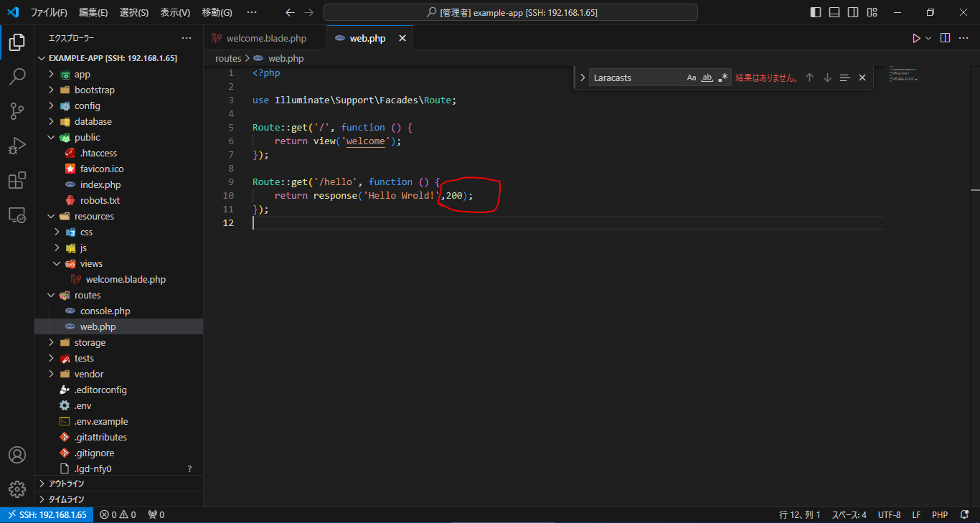Expand the storage folder
Viewport: 980px width, 523px height.
pyautogui.click(x=119, y=342)
